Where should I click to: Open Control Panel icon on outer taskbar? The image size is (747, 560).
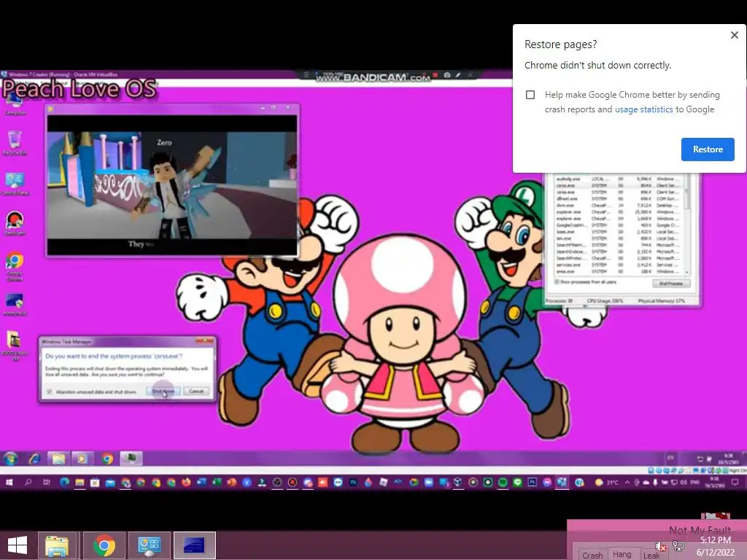point(149,545)
